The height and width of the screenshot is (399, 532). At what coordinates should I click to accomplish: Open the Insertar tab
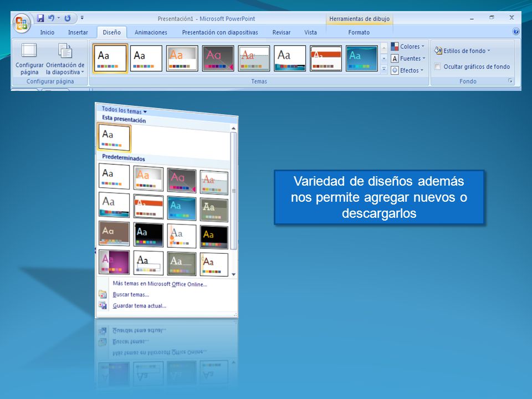[78, 32]
